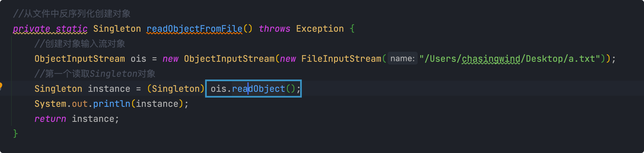The height and width of the screenshot is (153, 644).
Task: Click the yellow intention bulb icon
Action: point(1,86)
